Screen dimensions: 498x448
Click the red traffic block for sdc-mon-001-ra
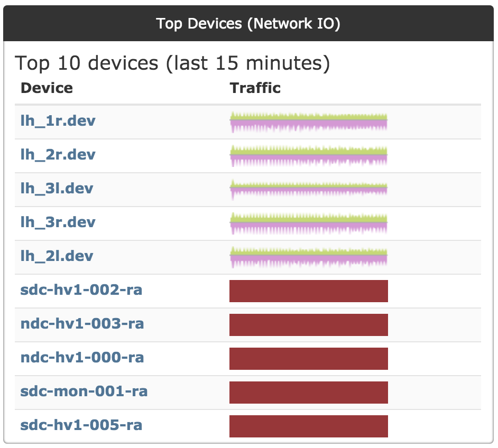pyautogui.click(x=309, y=393)
